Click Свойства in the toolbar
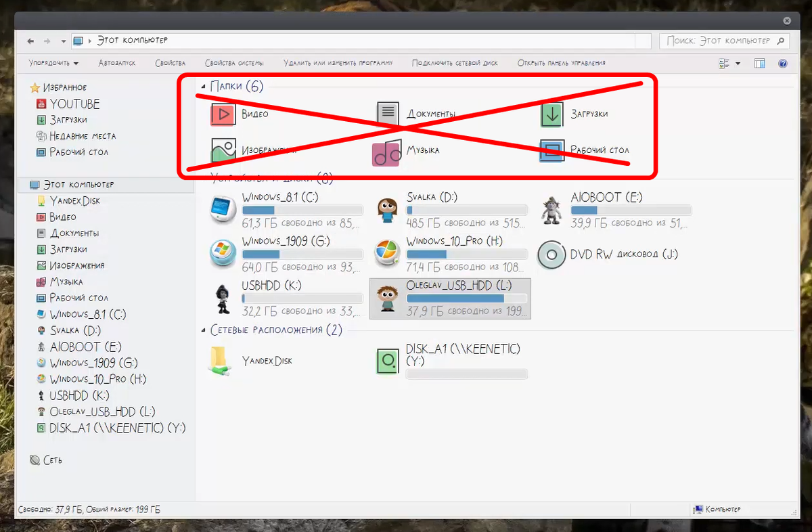The width and height of the screenshot is (812, 532). click(x=170, y=63)
